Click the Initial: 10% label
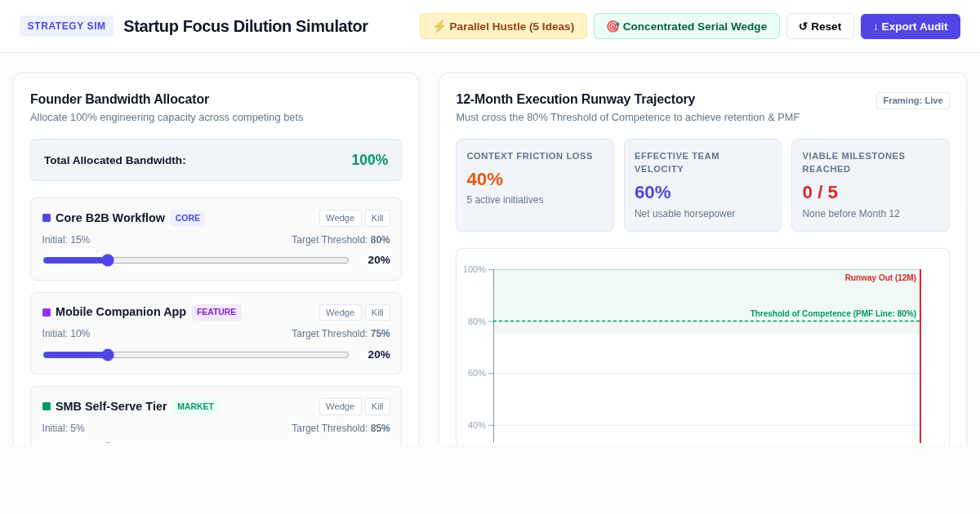The image size is (980, 514). click(66, 334)
